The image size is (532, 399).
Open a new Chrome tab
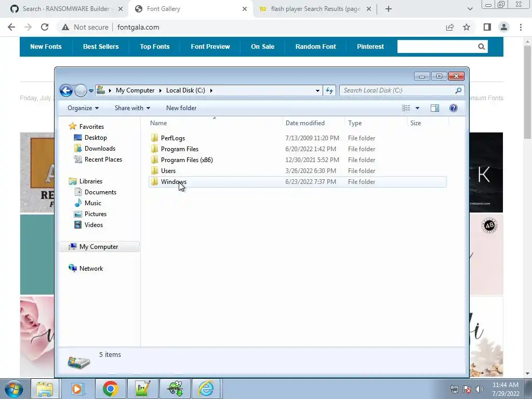389,9
